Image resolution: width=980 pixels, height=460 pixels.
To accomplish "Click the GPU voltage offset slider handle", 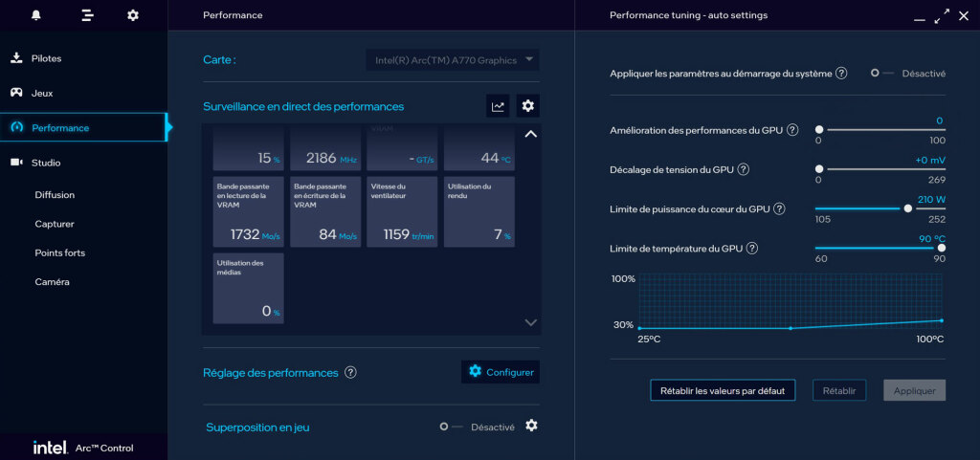I will [819, 169].
